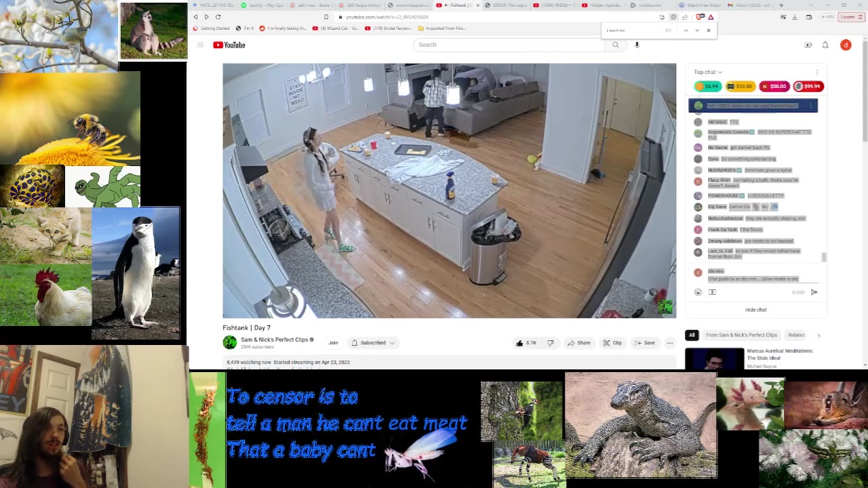Open the $99.99 Super Chat pill
The width and height of the screenshot is (868, 488).
808,86
